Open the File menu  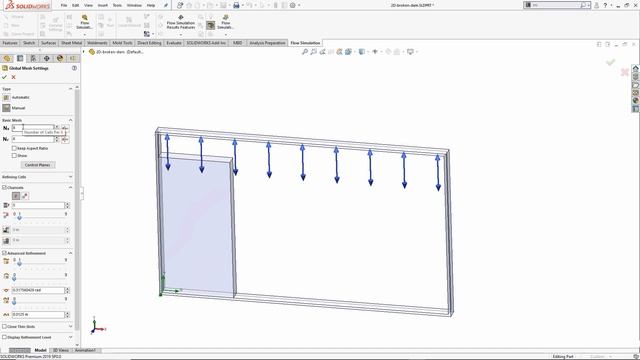point(64,5)
